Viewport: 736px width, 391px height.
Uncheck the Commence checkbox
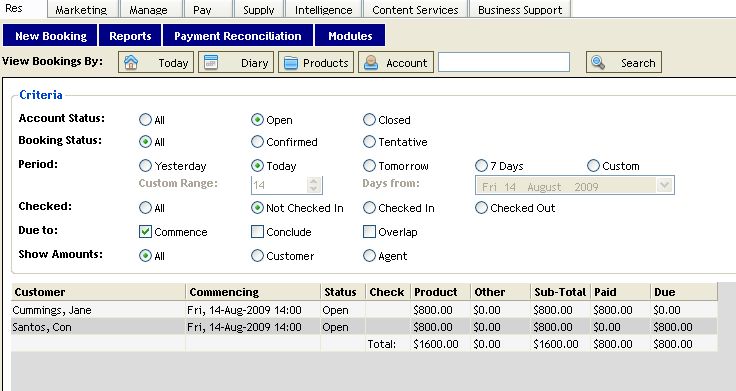[145, 231]
